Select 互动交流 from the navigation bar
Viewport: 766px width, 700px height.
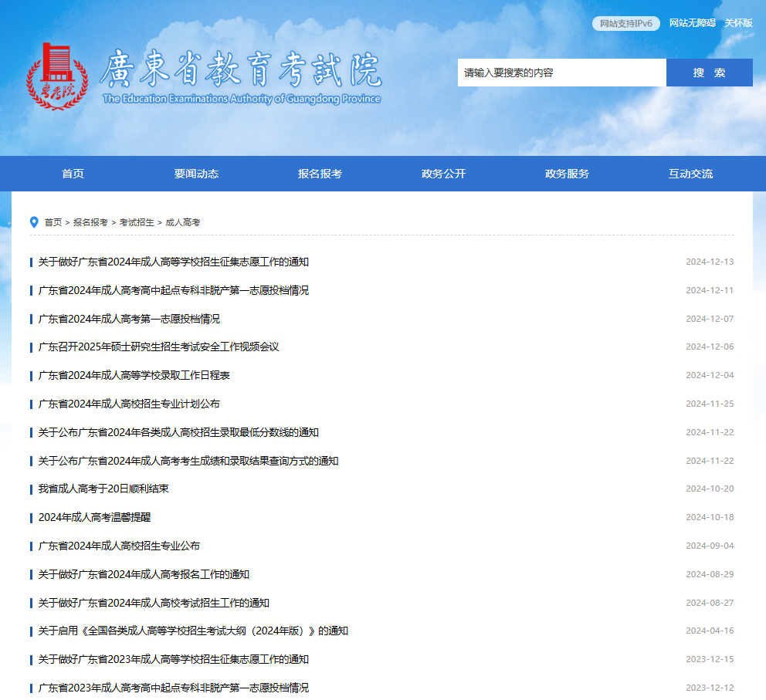tap(689, 174)
